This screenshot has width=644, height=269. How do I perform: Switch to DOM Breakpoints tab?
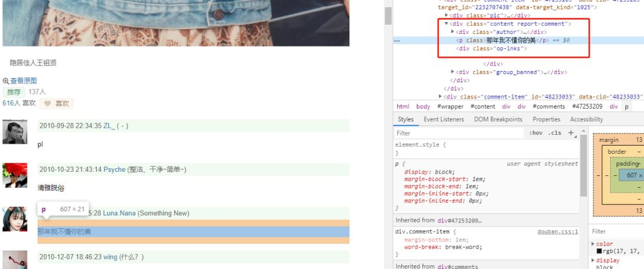[x=498, y=119]
